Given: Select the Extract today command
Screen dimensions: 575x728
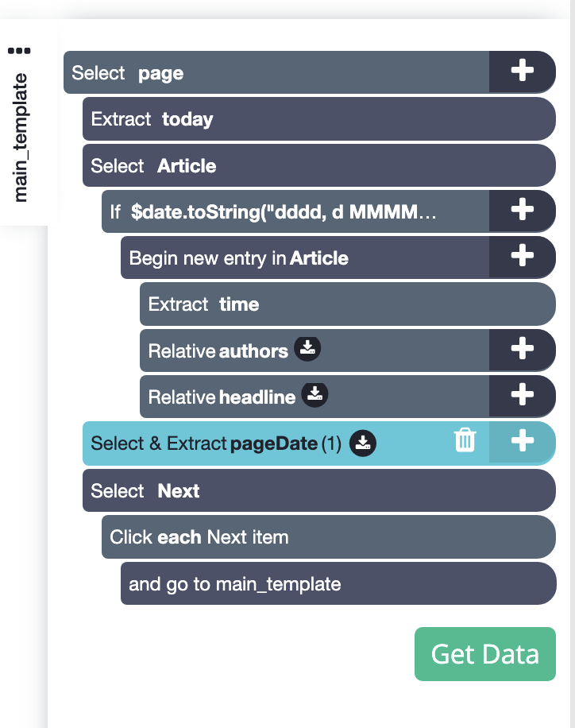Looking at the screenshot, I should (x=318, y=119).
